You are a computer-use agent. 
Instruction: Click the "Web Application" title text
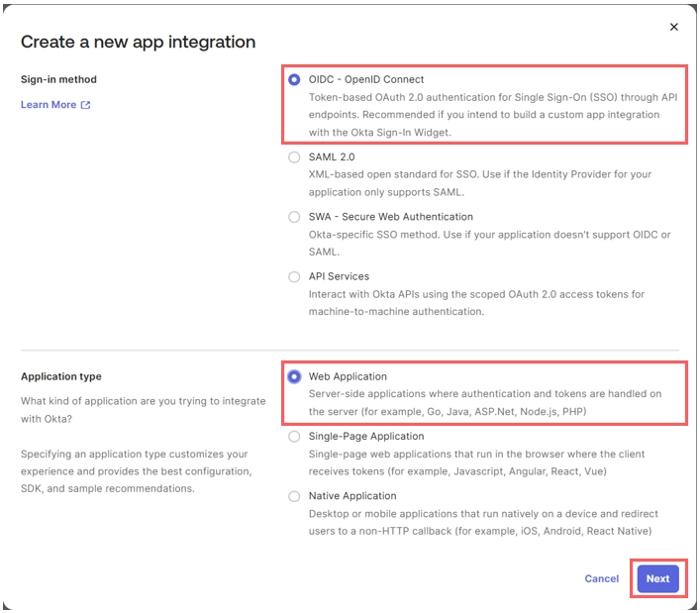pyautogui.click(x=348, y=376)
